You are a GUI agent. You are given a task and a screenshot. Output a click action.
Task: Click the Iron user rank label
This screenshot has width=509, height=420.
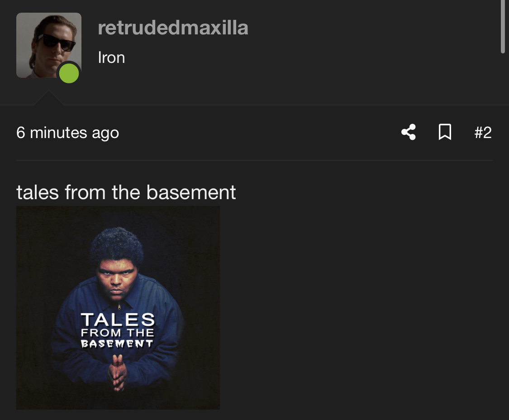coord(111,58)
